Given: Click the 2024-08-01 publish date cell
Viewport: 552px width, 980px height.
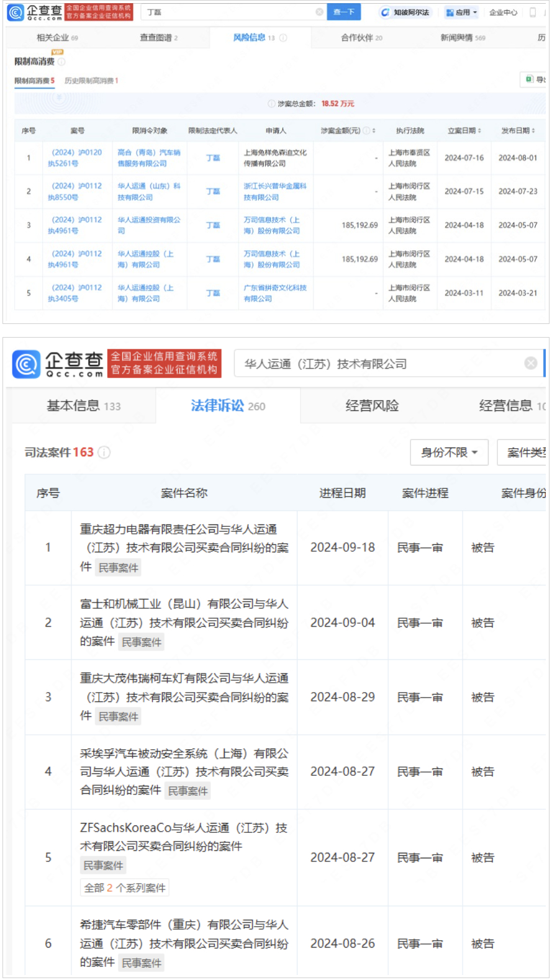Looking at the screenshot, I should click(x=518, y=158).
